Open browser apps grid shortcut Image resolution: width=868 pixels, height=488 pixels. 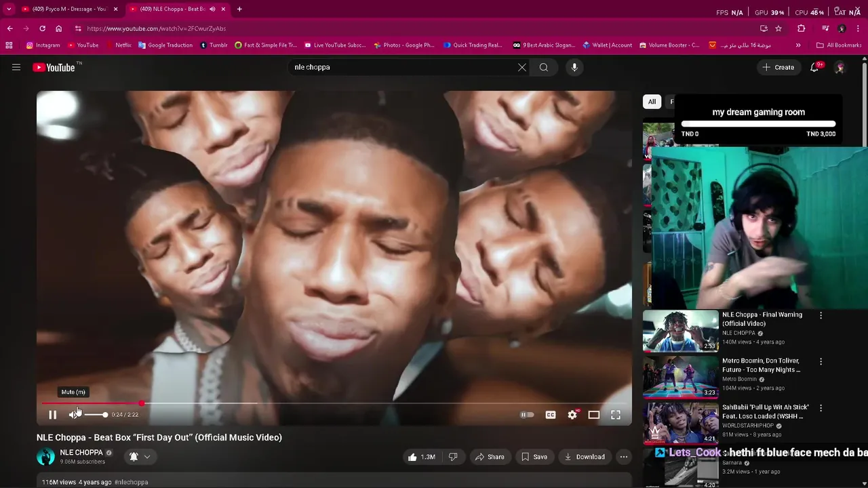[x=9, y=45]
